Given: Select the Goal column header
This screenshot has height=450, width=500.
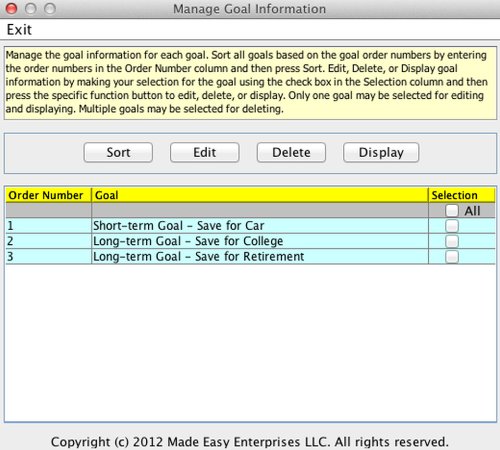Looking at the screenshot, I should [260, 195].
